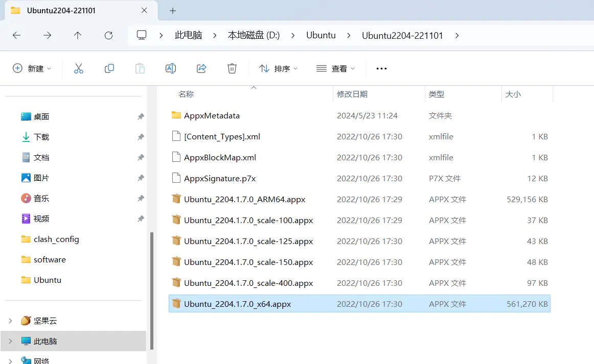Navigate to 本地磁盘 (D:) breadcrumb
Viewport: 594px width, 364px height.
click(254, 36)
